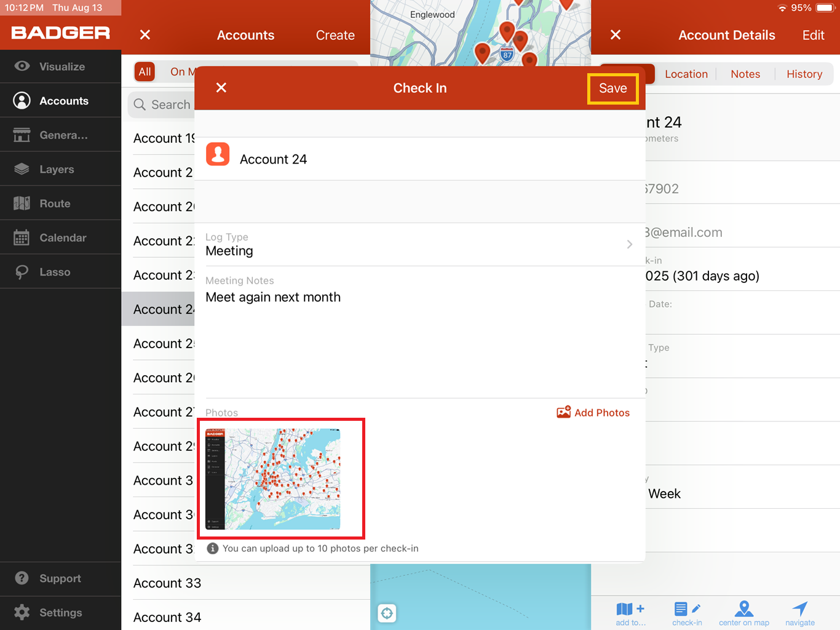Open the Log Type Meeting selector
This screenshot has width=840, height=630.
point(420,244)
